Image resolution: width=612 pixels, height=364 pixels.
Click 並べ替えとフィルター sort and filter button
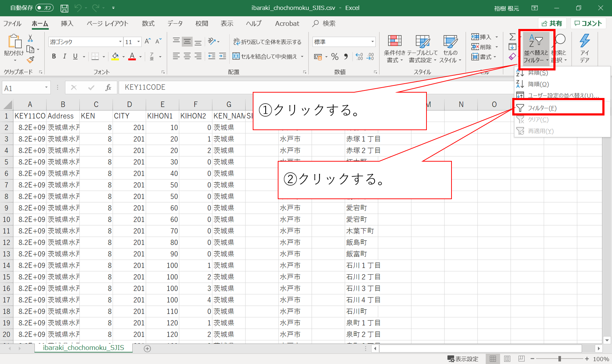(x=536, y=49)
